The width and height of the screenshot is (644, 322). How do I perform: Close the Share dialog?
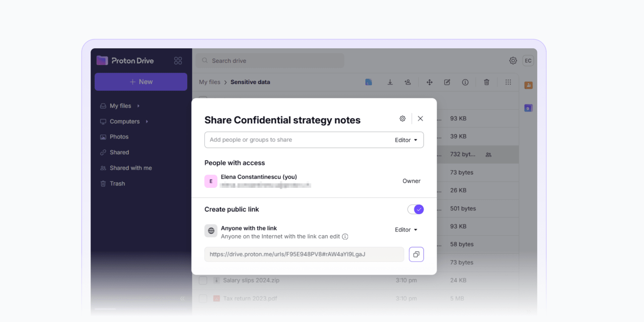420,119
